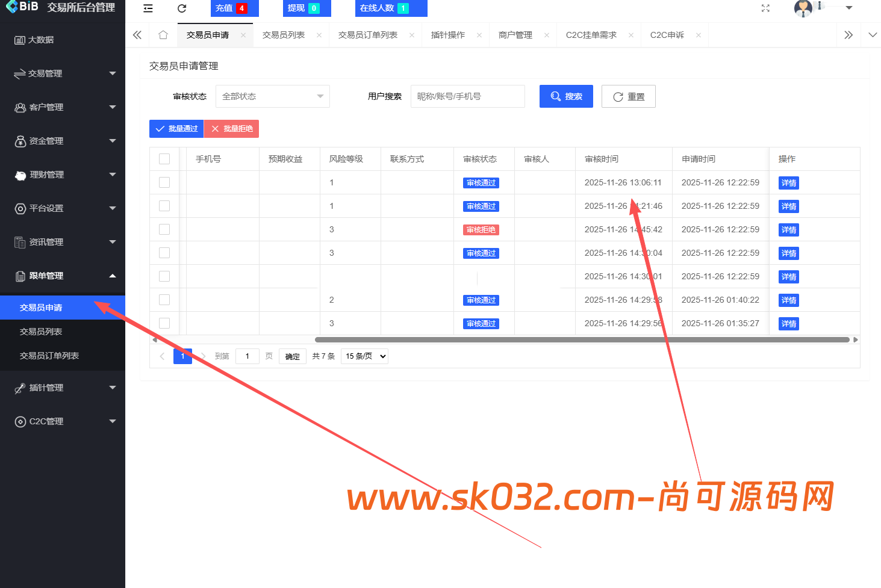Click the 批量通过 batch approve button

[x=176, y=128]
